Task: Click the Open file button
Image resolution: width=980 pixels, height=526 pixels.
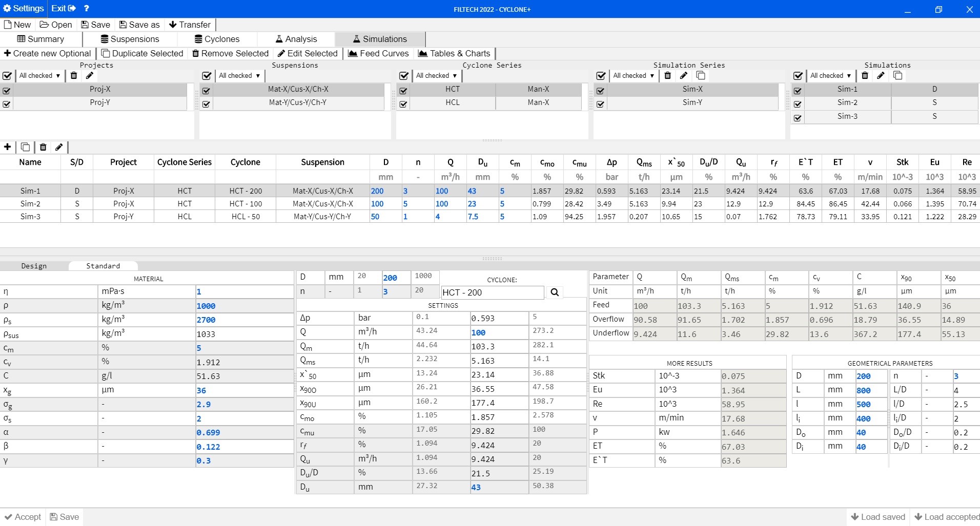Action: tap(56, 25)
